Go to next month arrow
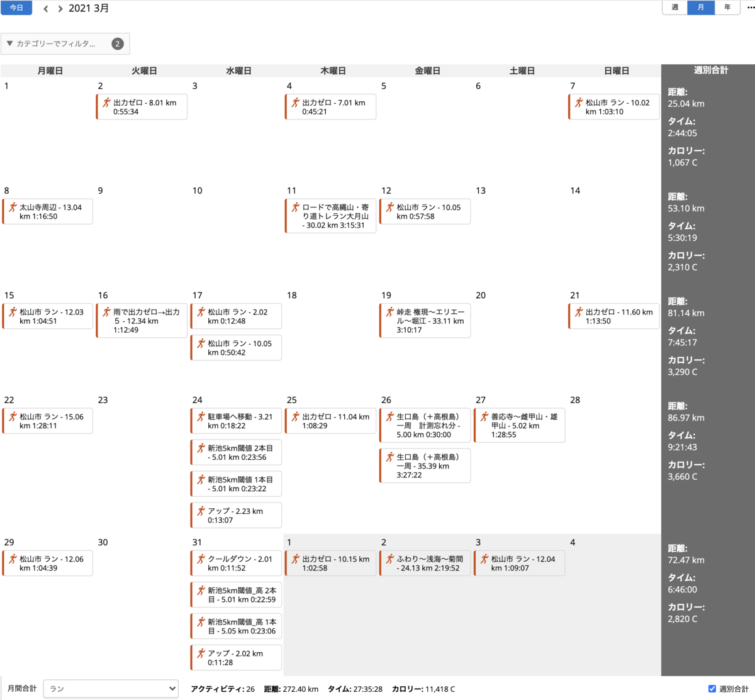 pyautogui.click(x=60, y=9)
